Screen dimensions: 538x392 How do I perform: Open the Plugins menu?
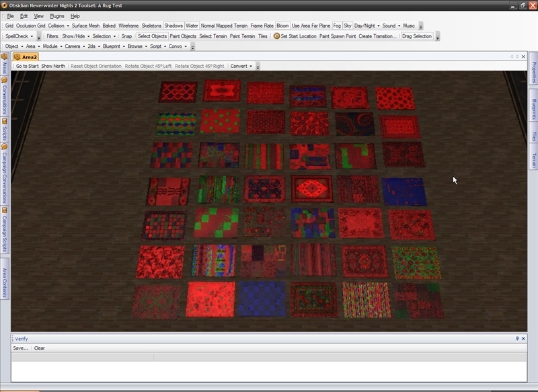click(x=57, y=15)
